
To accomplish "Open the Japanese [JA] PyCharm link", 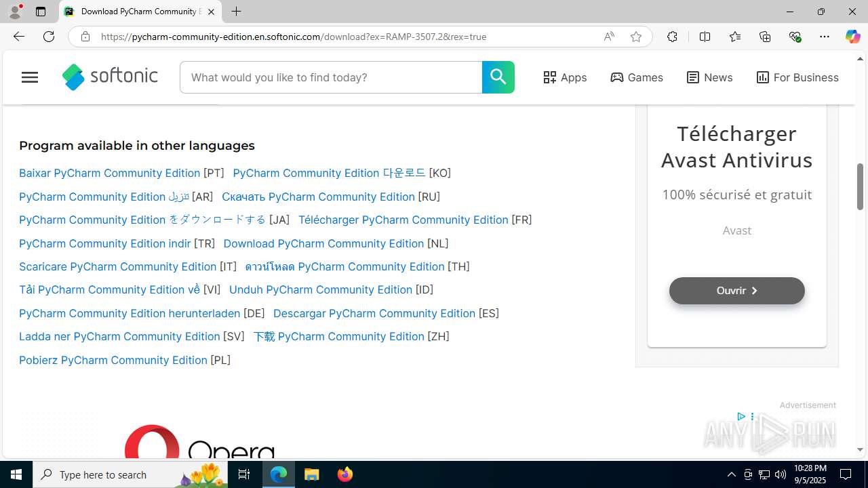I will (142, 220).
